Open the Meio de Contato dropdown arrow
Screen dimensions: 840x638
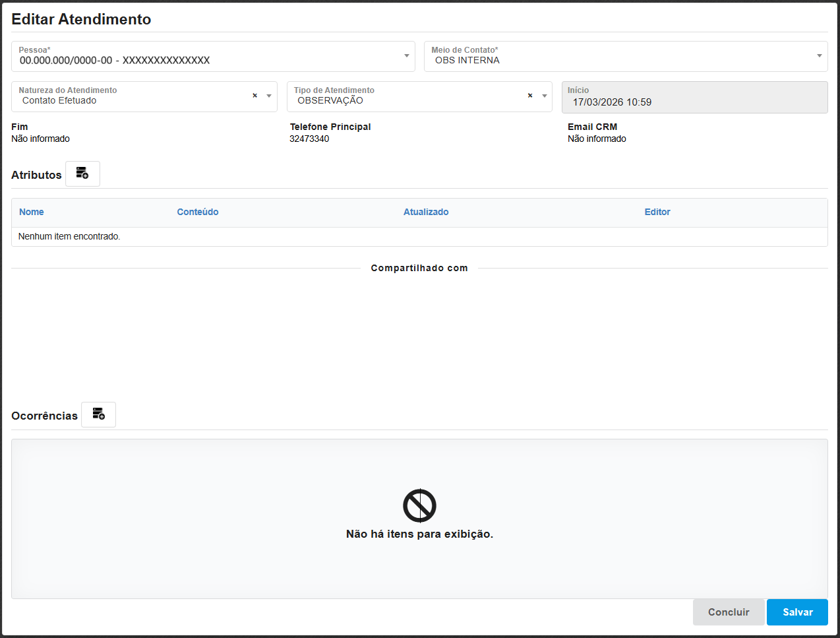tap(819, 56)
